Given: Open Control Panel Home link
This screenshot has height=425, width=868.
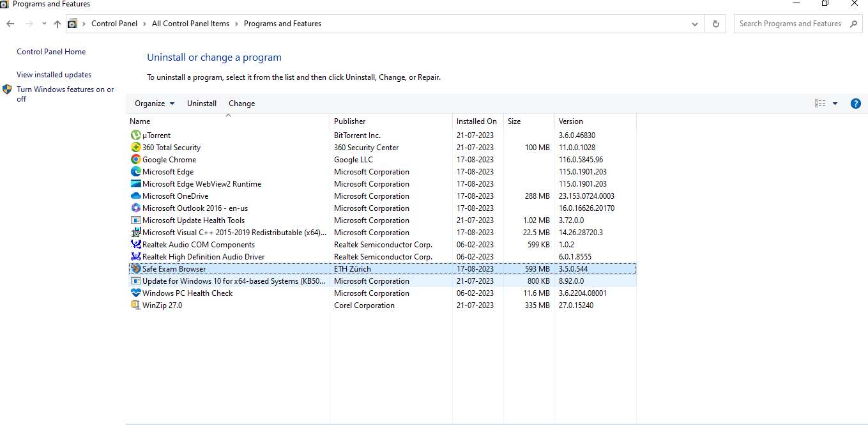Looking at the screenshot, I should click(x=51, y=52).
